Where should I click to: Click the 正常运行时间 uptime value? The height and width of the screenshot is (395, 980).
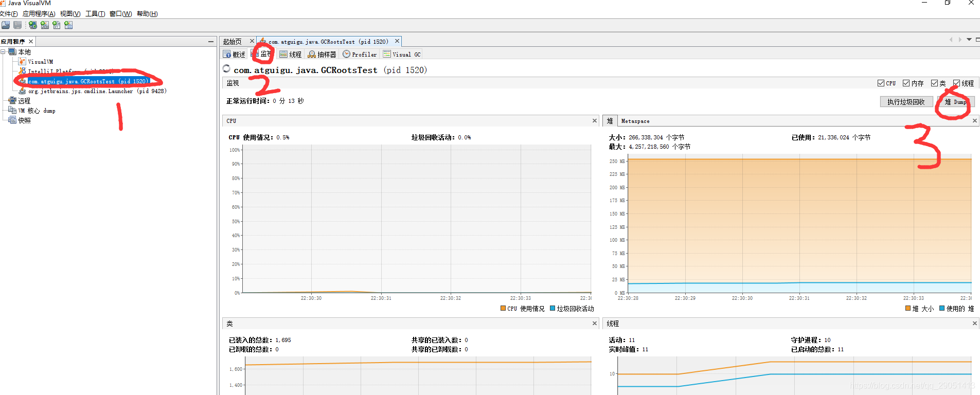(288, 101)
